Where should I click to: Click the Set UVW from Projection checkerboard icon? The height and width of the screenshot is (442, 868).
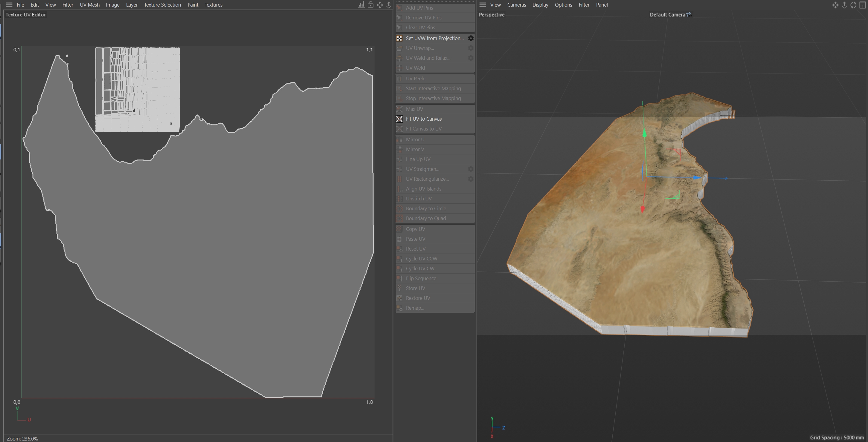click(x=399, y=38)
